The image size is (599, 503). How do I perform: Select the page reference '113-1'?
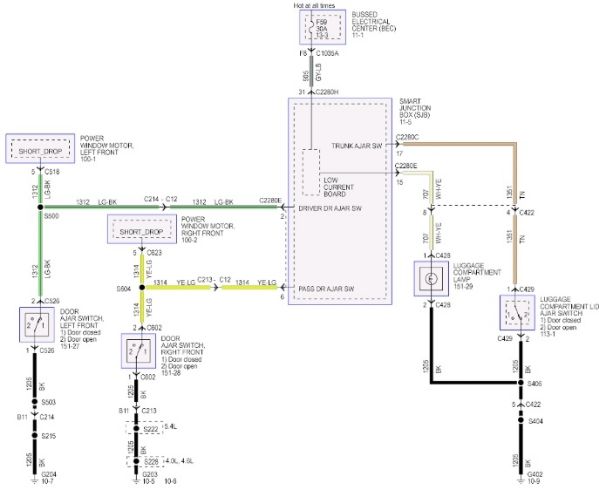tap(548, 334)
